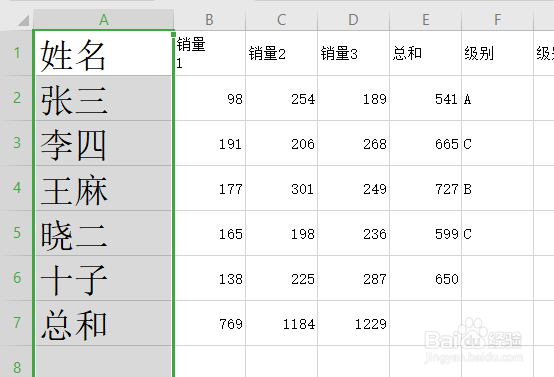This screenshot has width=554, height=377.
Task: Click cell with value 138
Action: coord(210,278)
